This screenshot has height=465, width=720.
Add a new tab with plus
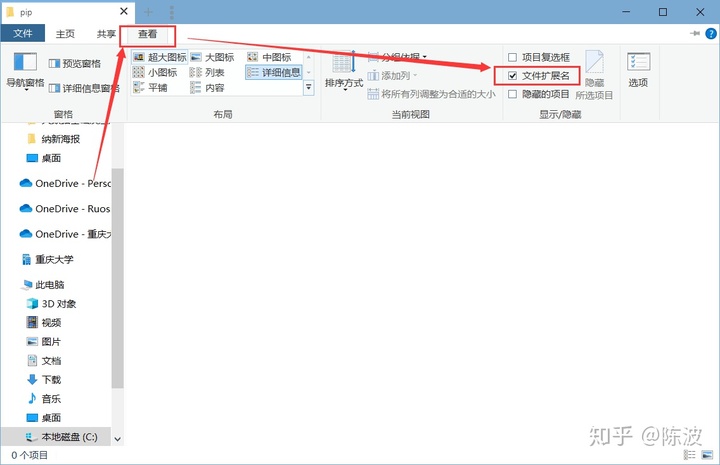coord(148,12)
